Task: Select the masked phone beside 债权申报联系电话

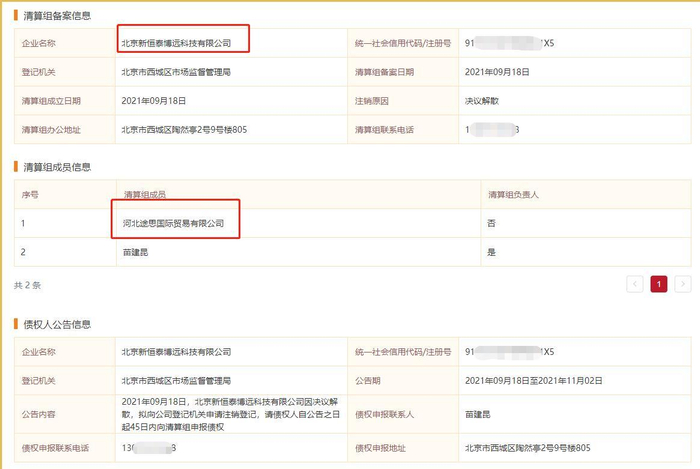Action: (149, 448)
